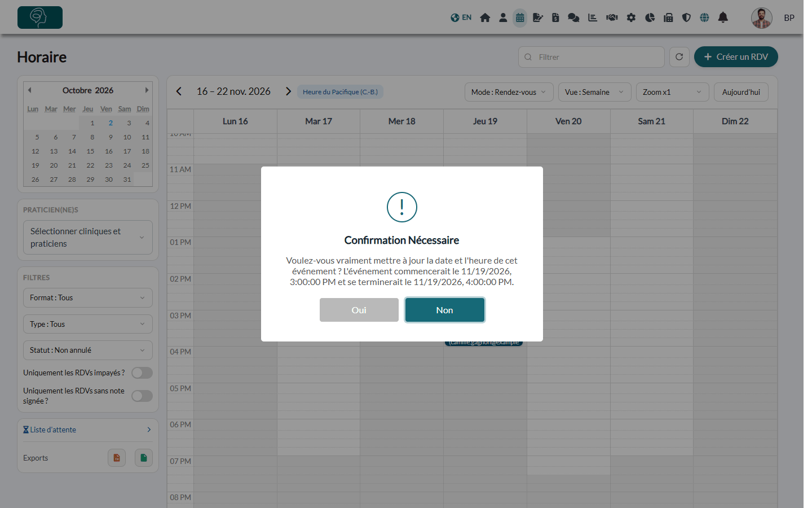Open the person profile icon in top bar
The image size is (812, 508).
(503, 17)
